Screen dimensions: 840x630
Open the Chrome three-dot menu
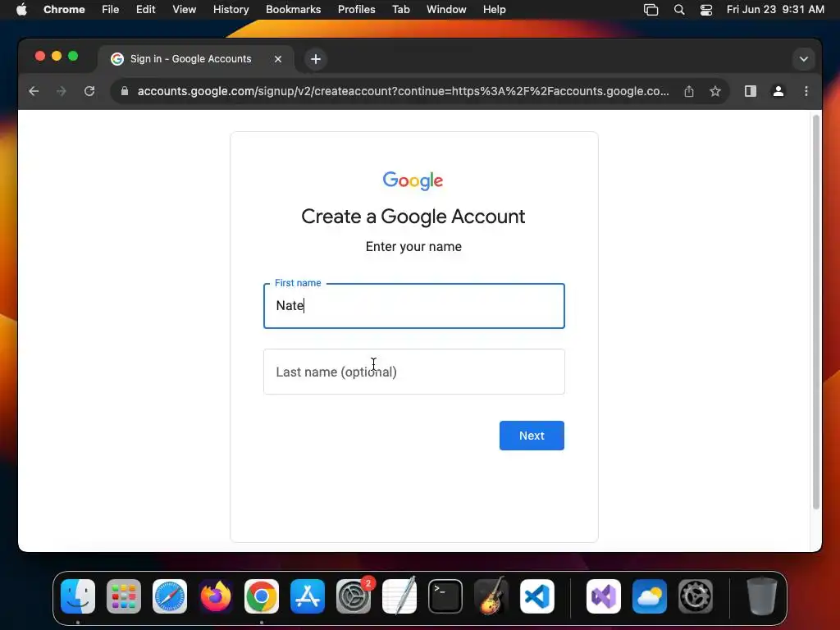point(806,91)
